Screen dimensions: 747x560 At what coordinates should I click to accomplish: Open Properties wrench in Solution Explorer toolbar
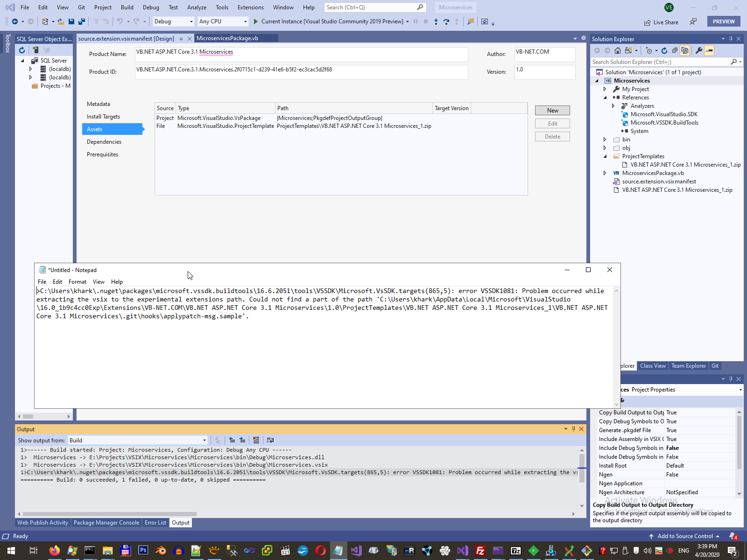tap(699, 50)
